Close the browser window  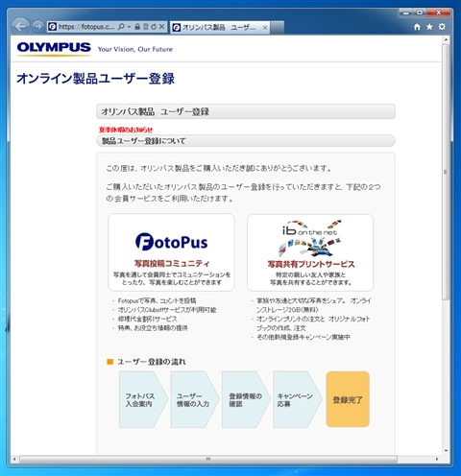[x=439, y=12]
